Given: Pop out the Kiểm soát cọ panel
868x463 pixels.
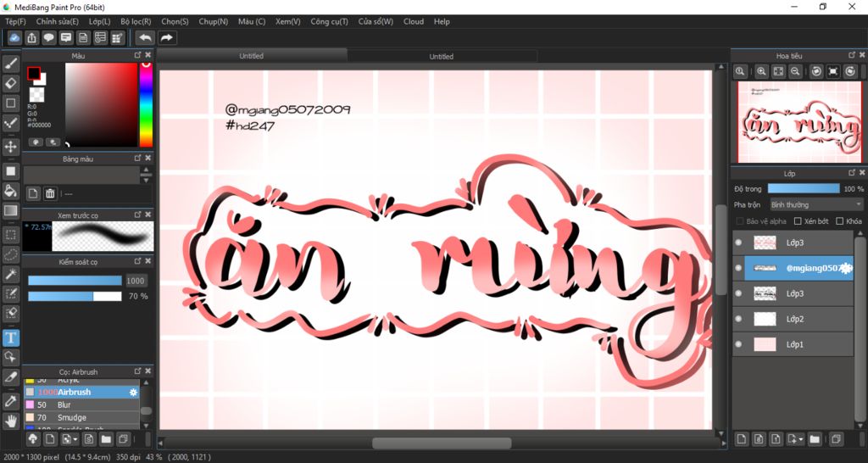Looking at the screenshot, I should (x=138, y=261).
